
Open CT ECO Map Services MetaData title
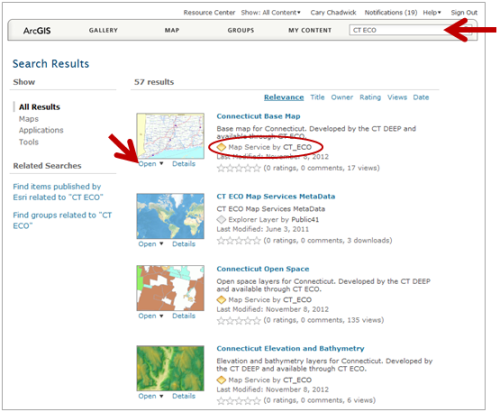pos(276,196)
